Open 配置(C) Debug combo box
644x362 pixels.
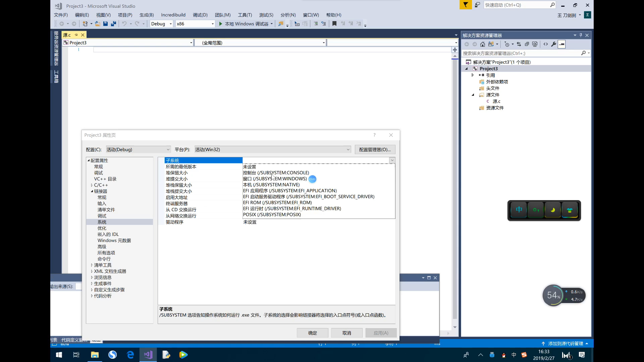click(x=138, y=149)
